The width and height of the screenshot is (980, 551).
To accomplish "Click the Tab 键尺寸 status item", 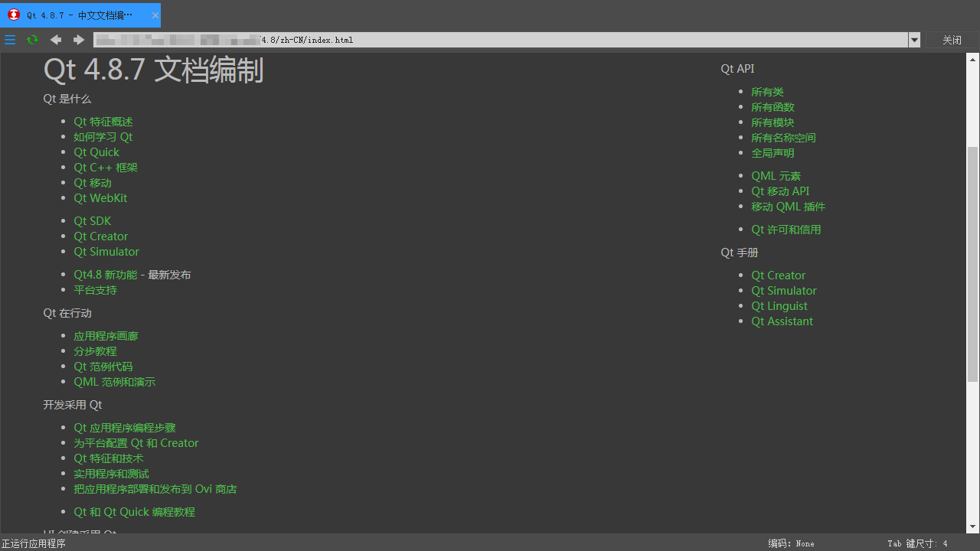I will [917, 543].
